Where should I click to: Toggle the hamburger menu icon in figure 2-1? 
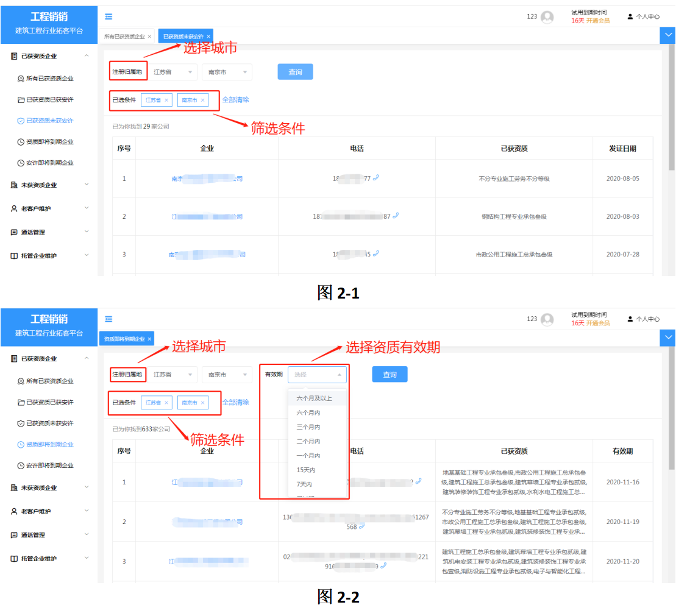click(x=109, y=16)
